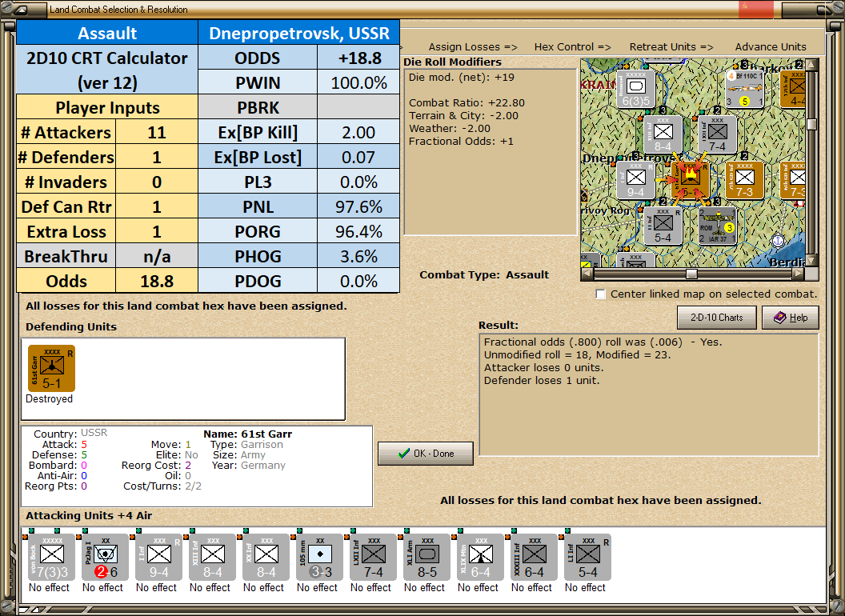Select I Inf 9-4 attacking unit counter
This screenshot has height=616, width=845.
click(x=158, y=558)
